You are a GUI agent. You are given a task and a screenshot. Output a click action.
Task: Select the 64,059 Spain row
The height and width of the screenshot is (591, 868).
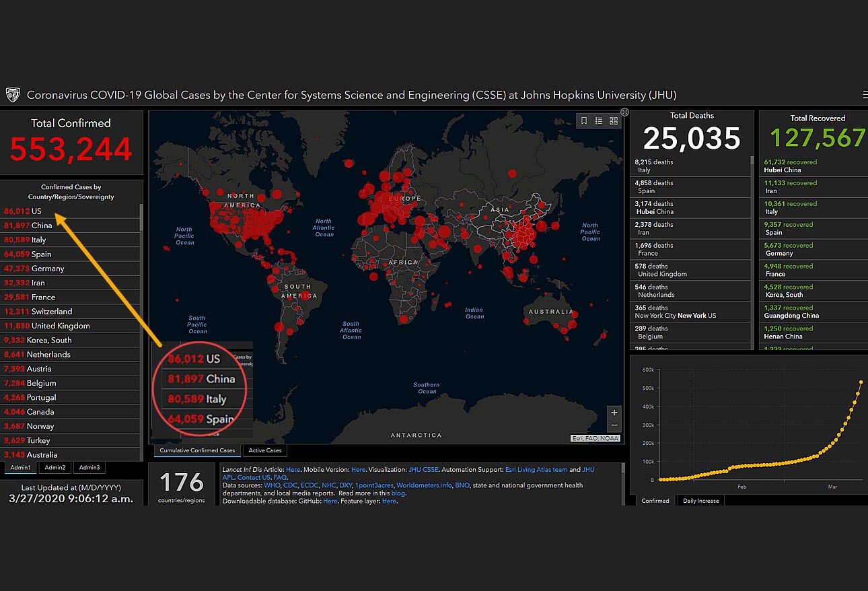(x=71, y=254)
